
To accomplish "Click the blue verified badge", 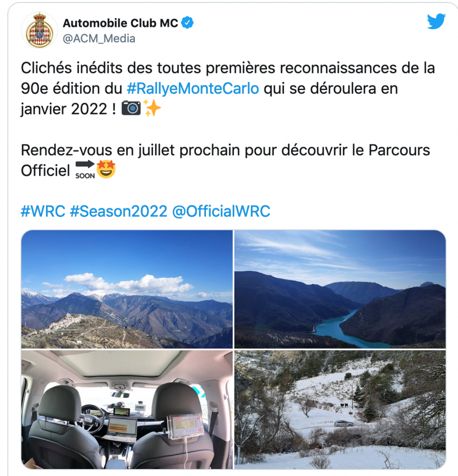I will 187,23.
